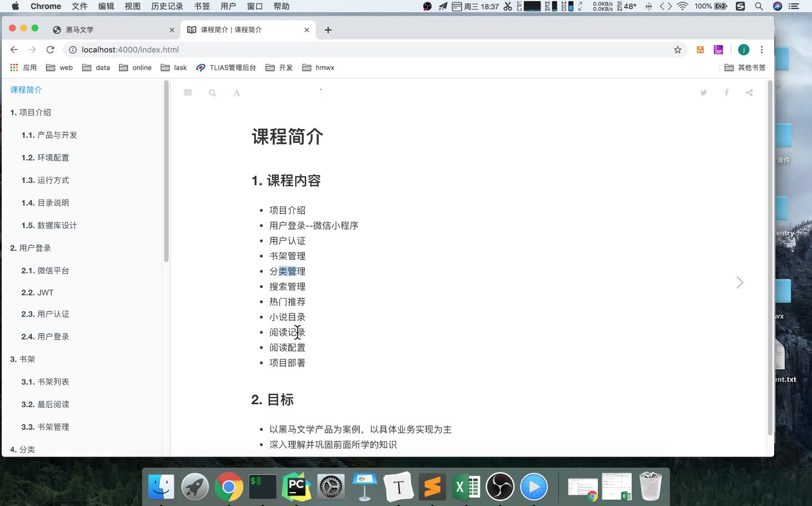Open the font settings 'A' icon
This screenshot has height=506, width=812.
coord(237,93)
